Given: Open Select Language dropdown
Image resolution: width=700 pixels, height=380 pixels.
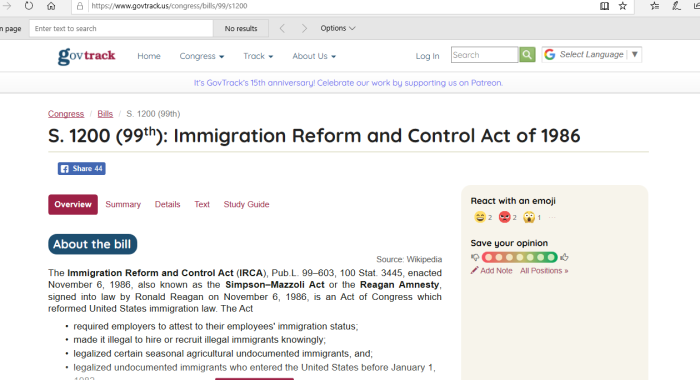Looking at the screenshot, I should 592,54.
